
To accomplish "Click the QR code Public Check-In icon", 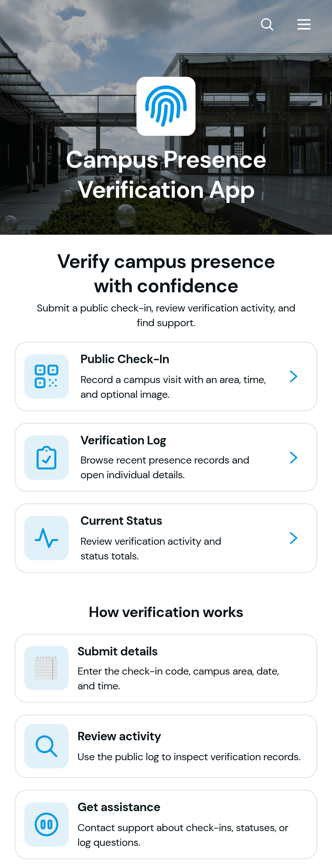I will pyautogui.click(x=46, y=376).
